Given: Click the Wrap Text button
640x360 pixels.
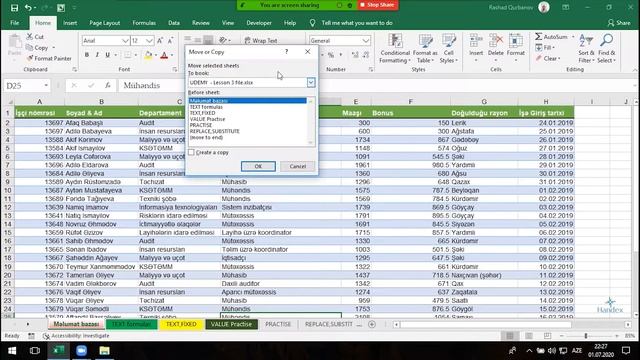Looking at the screenshot, I should [x=261, y=40].
